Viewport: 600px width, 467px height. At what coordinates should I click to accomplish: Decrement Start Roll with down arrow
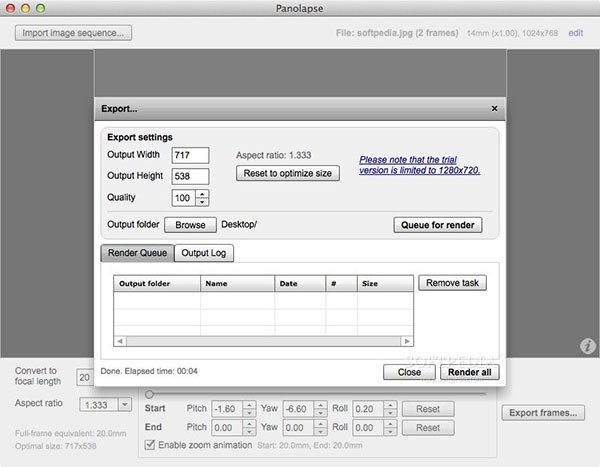pos(390,413)
